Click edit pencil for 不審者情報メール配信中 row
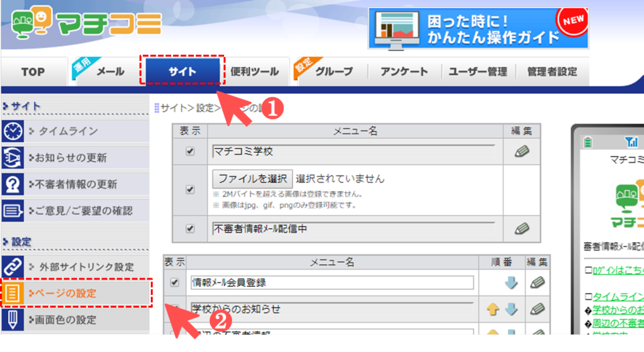The width and height of the screenshot is (644, 352). [x=521, y=229]
